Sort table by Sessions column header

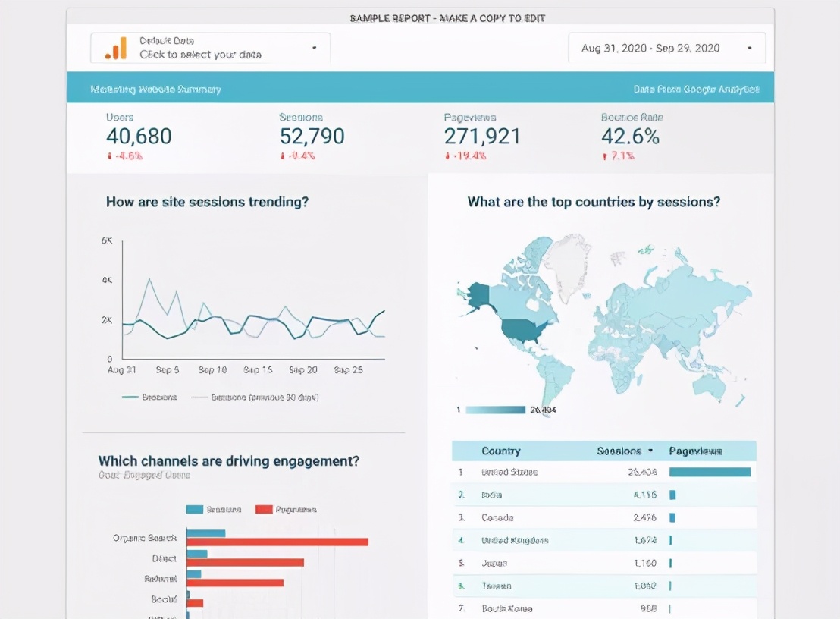coord(619,451)
